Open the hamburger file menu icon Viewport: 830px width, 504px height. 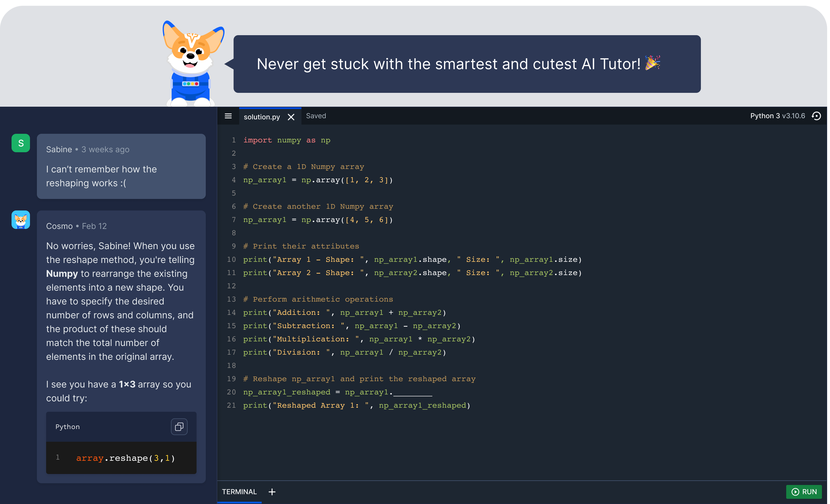pos(228,116)
